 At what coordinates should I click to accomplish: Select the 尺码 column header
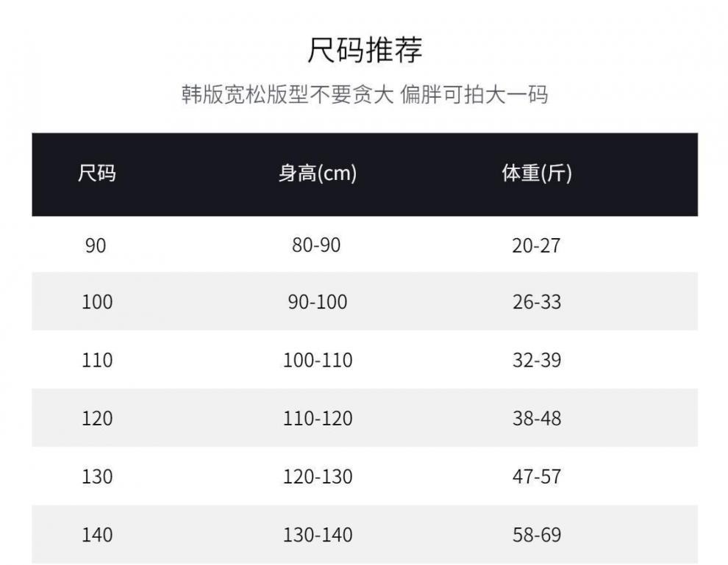coord(97,174)
